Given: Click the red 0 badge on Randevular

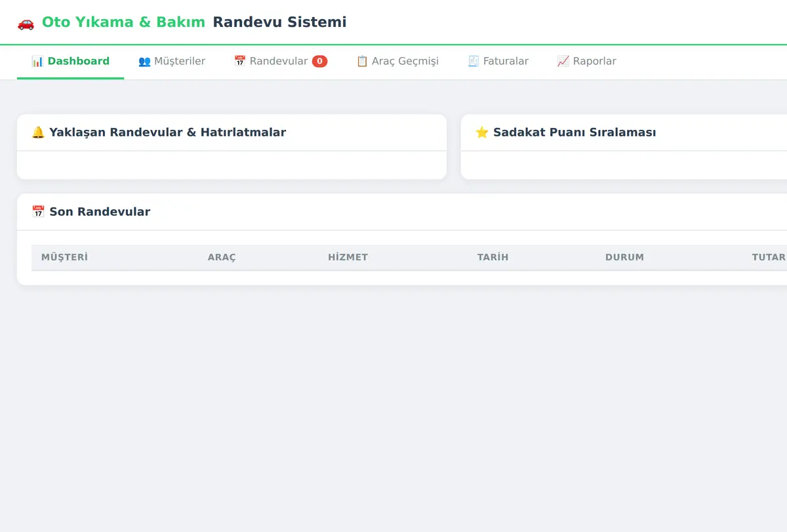Looking at the screenshot, I should [319, 62].
